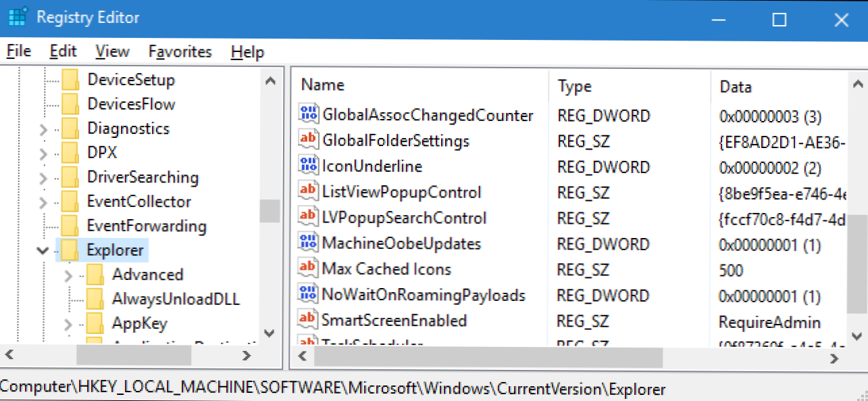868x401 pixels.
Task: Click the values pane horizontal scroll right arrow
Action: (x=836, y=356)
